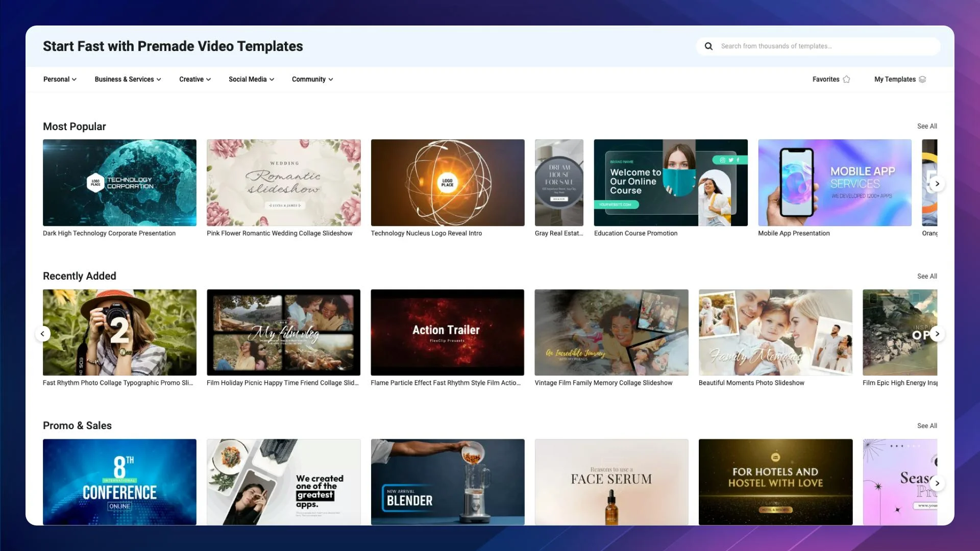Click Flame Particle Effect template title text
Viewport: 980px width, 551px height.
(446, 383)
